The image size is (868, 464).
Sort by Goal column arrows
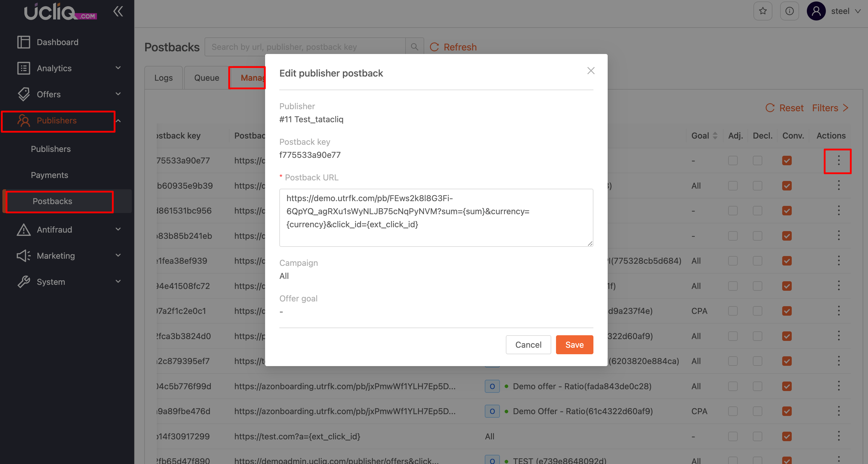pos(715,136)
